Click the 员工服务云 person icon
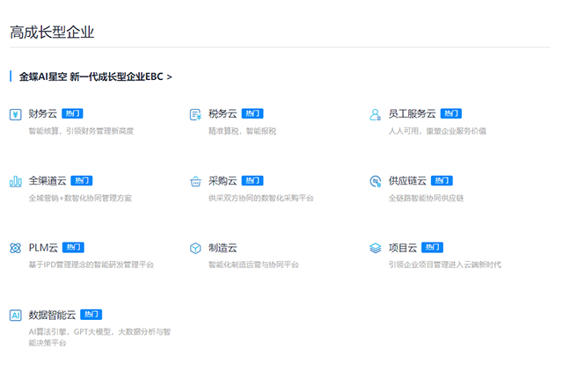Screen dimensions: 563x392 [376, 114]
